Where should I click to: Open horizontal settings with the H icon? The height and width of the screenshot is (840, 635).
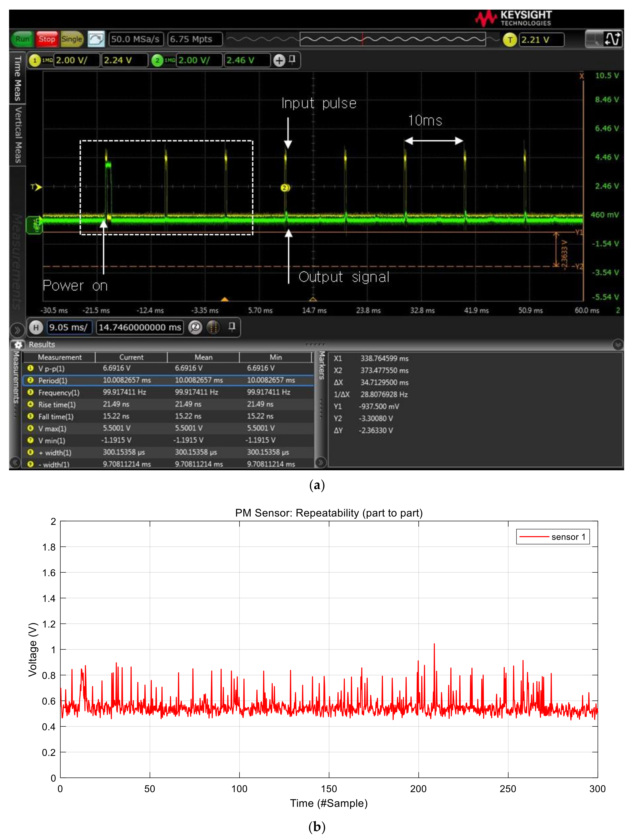(x=36, y=328)
